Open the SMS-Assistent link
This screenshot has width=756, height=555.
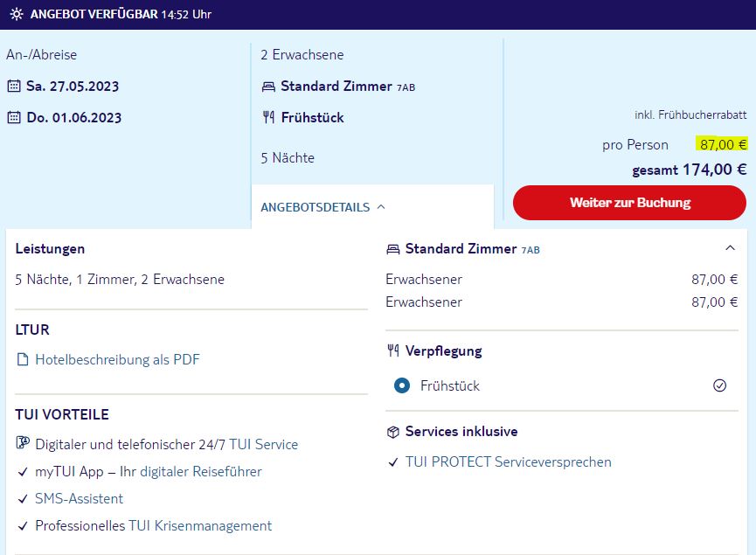coord(79,498)
